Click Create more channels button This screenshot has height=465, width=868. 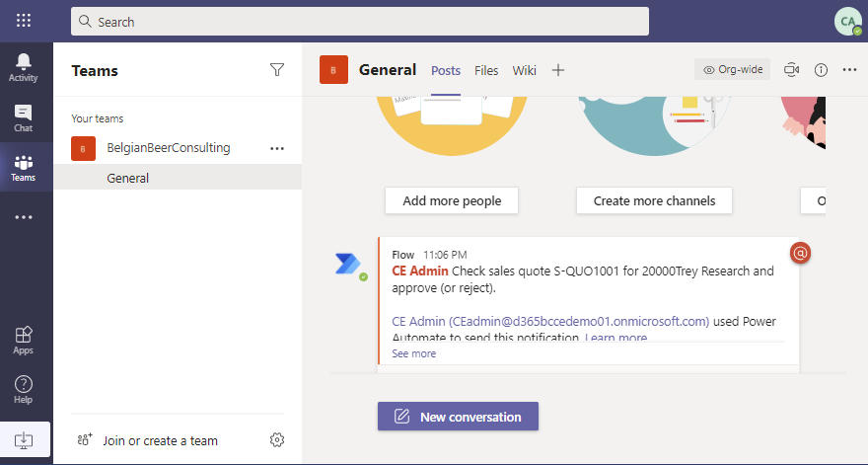654,200
